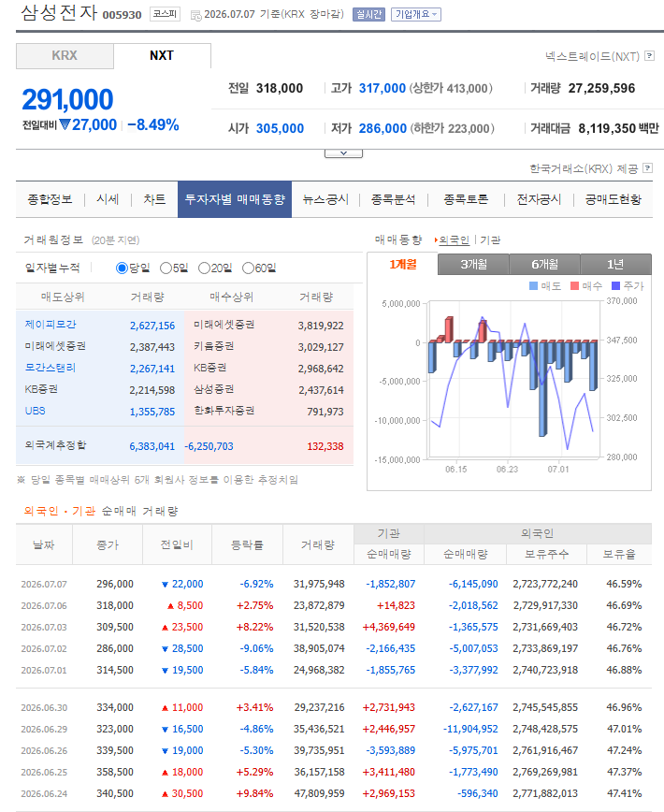Image resolution: width=664 pixels, height=812 pixels.
Task: Click the 등락률 column header
Action: click(247, 544)
